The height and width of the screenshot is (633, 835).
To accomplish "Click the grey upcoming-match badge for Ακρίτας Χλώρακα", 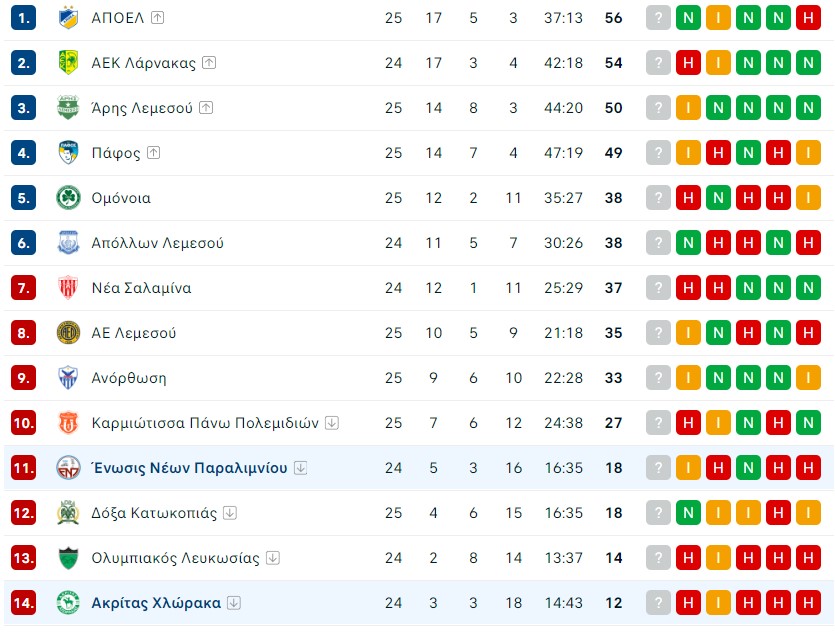I will (x=658, y=603).
